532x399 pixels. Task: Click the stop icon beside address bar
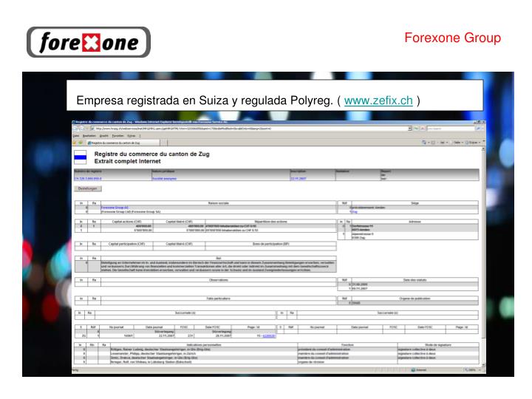(x=423, y=129)
